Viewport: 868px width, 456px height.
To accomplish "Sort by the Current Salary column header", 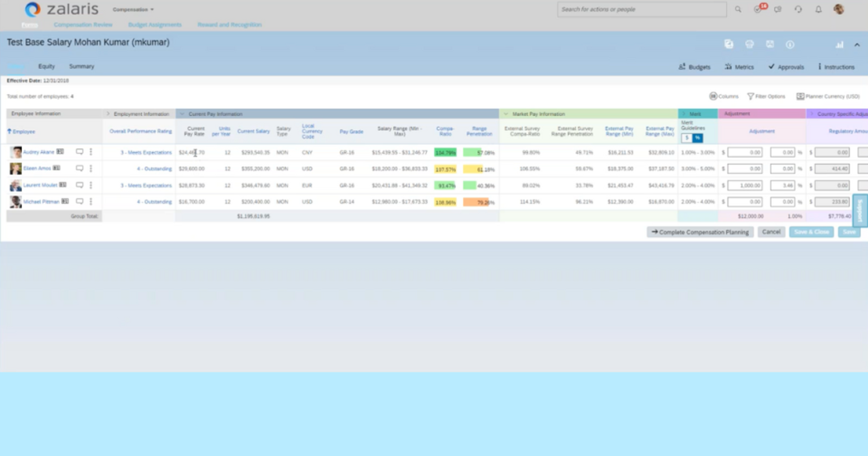I will point(253,131).
